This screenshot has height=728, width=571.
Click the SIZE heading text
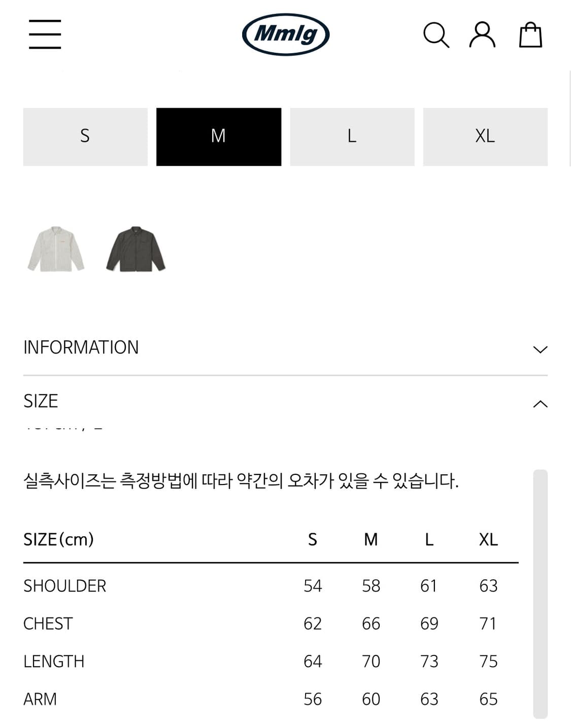(41, 401)
